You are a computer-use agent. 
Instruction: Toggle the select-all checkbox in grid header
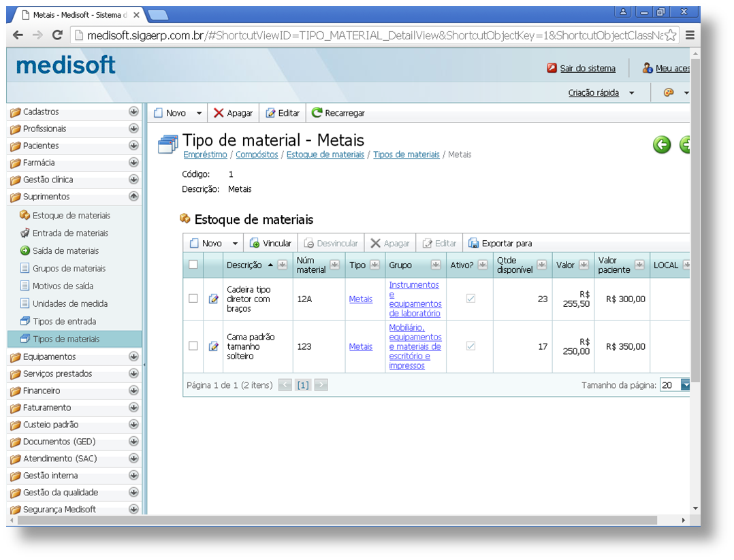click(193, 265)
